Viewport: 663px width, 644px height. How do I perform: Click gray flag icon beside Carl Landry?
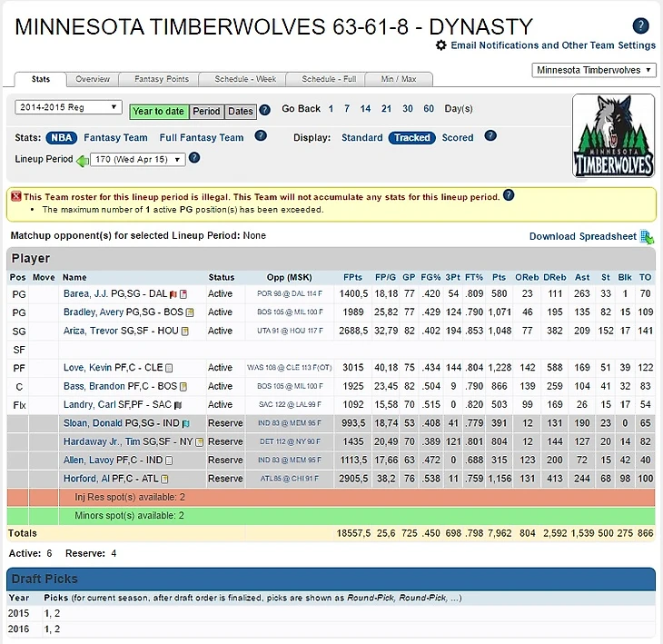coord(178,405)
